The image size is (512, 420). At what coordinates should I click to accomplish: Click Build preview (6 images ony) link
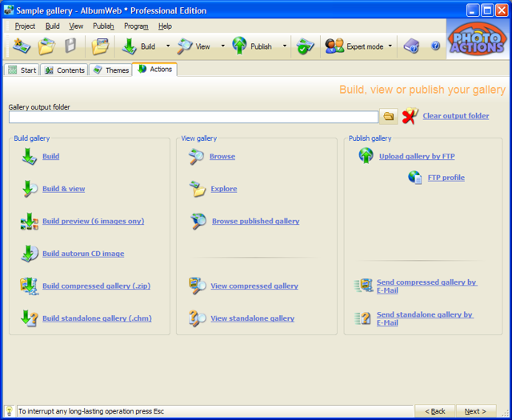click(93, 221)
